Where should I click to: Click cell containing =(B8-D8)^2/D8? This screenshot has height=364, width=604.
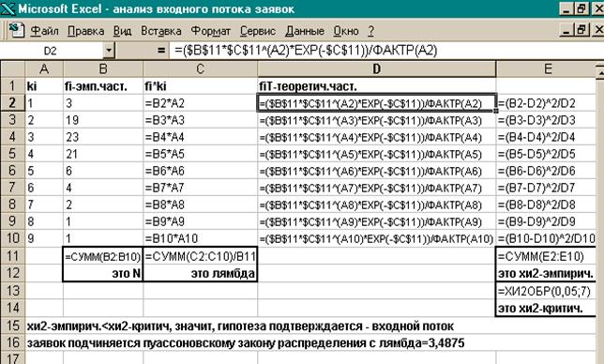546,205
